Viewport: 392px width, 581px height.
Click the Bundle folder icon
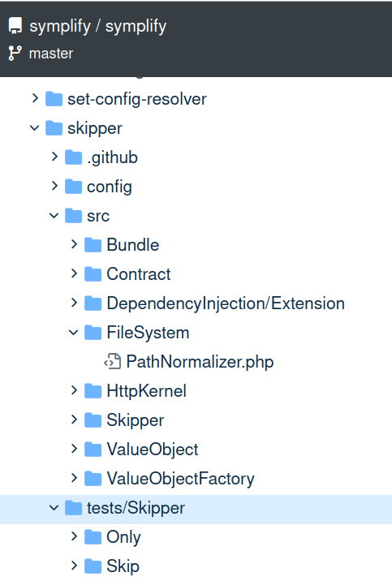[x=93, y=245]
